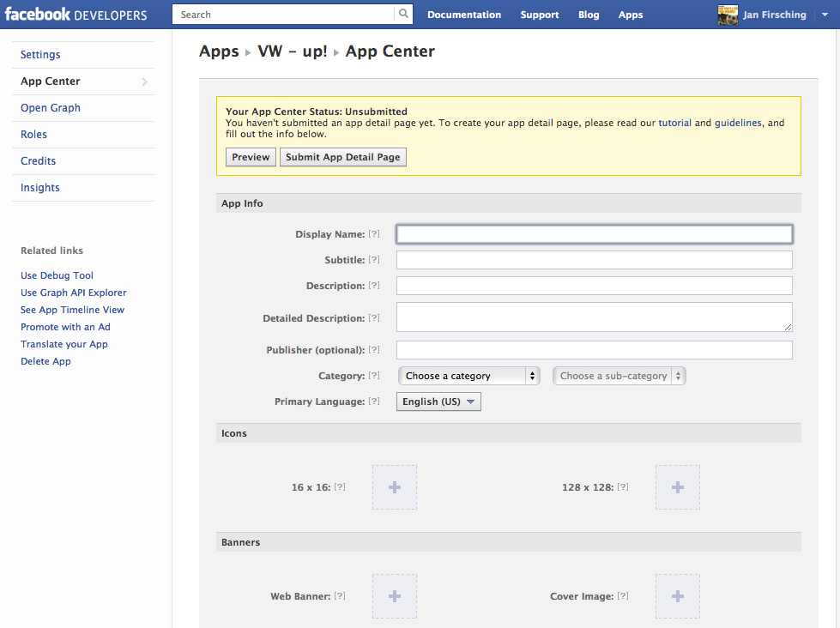Click VW – up! in the breadcrumb
Screen dimensions: 840x628
292,51
